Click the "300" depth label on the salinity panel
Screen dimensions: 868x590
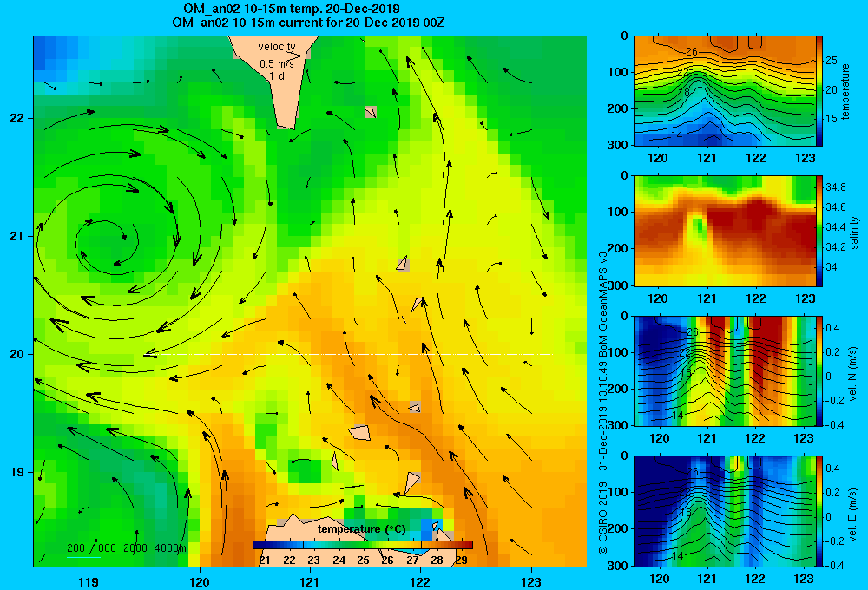coord(616,285)
